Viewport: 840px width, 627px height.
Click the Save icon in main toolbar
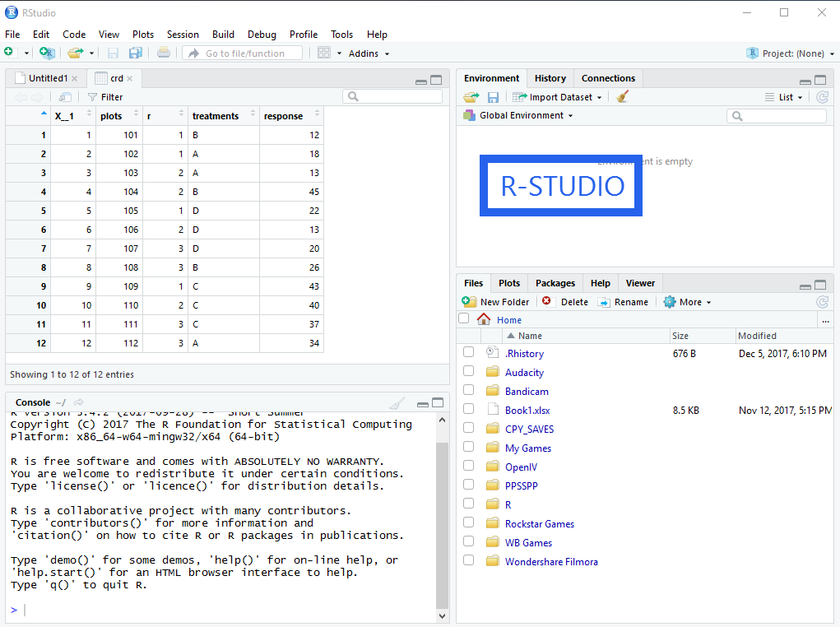[113, 53]
